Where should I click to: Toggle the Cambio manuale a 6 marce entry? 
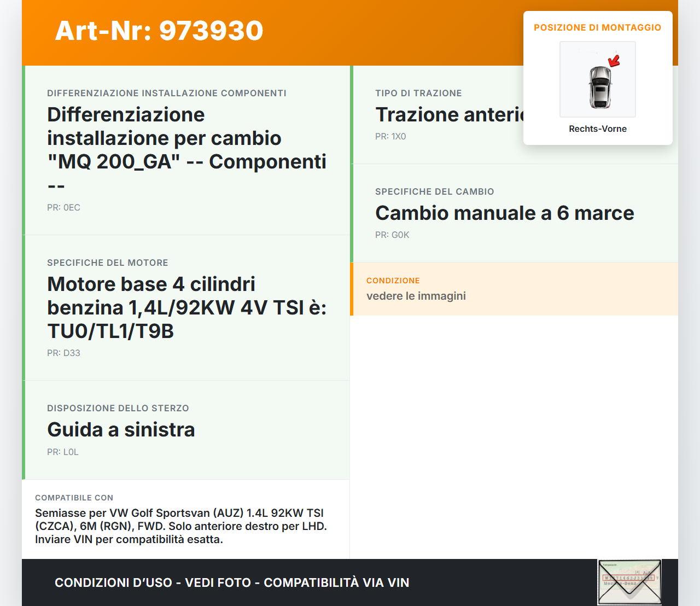(505, 213)
